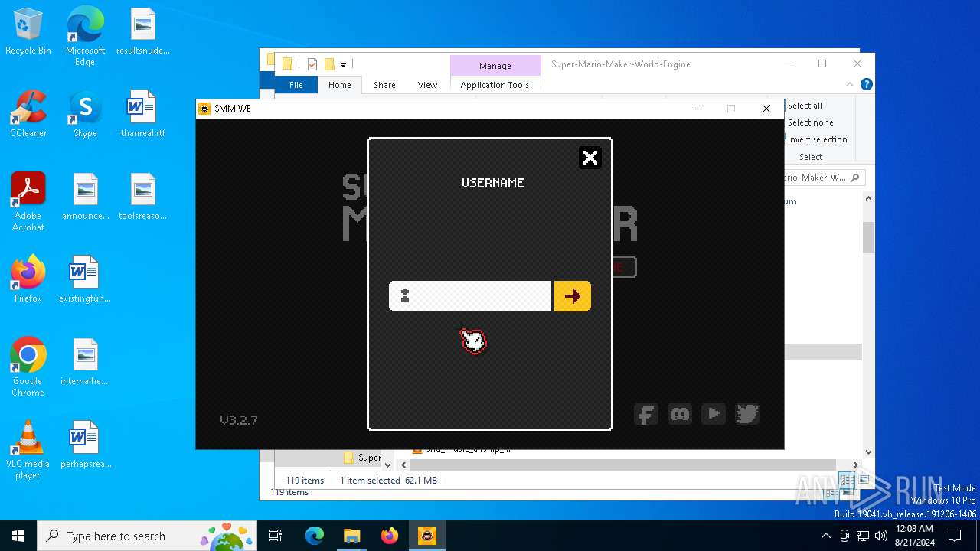Viewport: 980px width, 551px height.
Task: Submit username with the yellow arrow button
Action: tap(573, 296)
